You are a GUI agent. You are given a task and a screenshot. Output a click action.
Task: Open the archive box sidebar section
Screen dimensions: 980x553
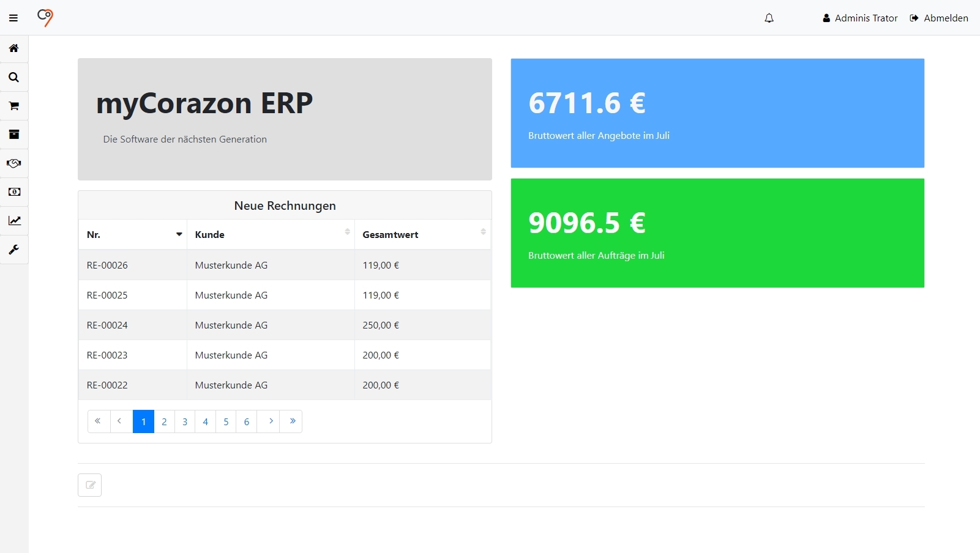tap(14, 135)
